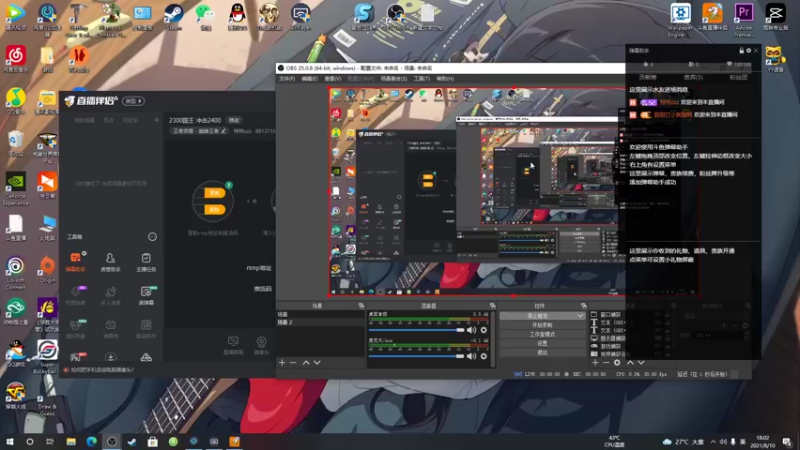
Task: Click the upper orange 复制 button
Action: point(214,193)
